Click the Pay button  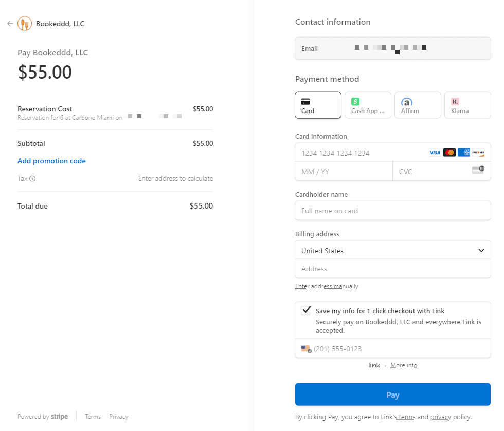392,395
